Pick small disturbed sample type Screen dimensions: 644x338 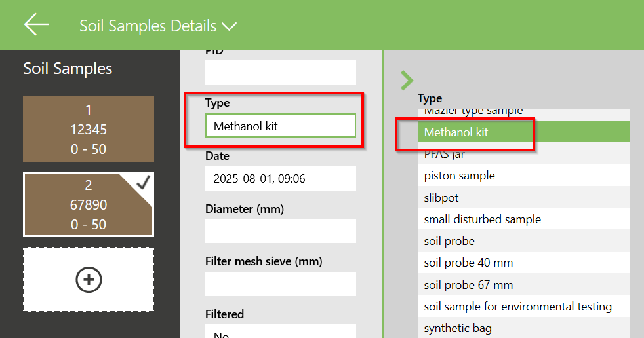523,219
